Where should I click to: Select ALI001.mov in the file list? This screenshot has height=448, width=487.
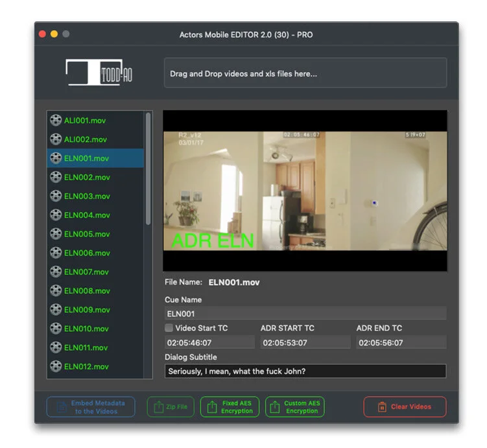click(95, 121)
